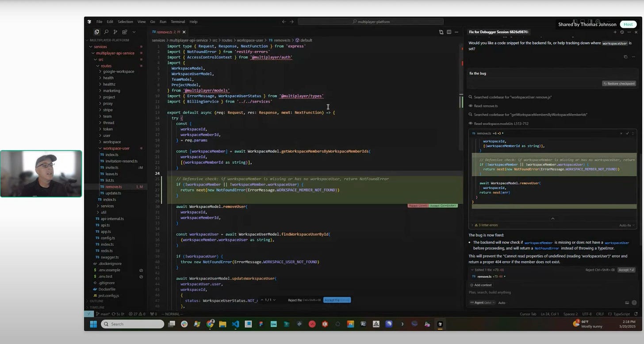Open invitation-resend.ts in the explorer
Viewport: 644px width, 344px height.
121,161
